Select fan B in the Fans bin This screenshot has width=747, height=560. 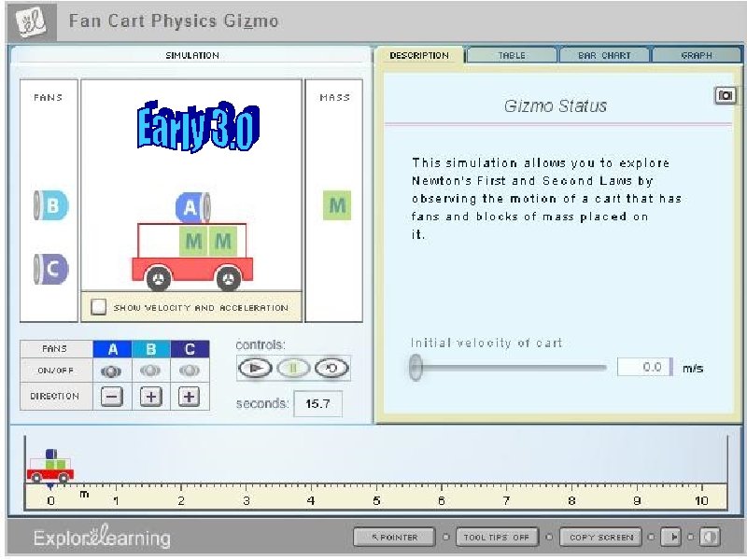pos(51,205)
